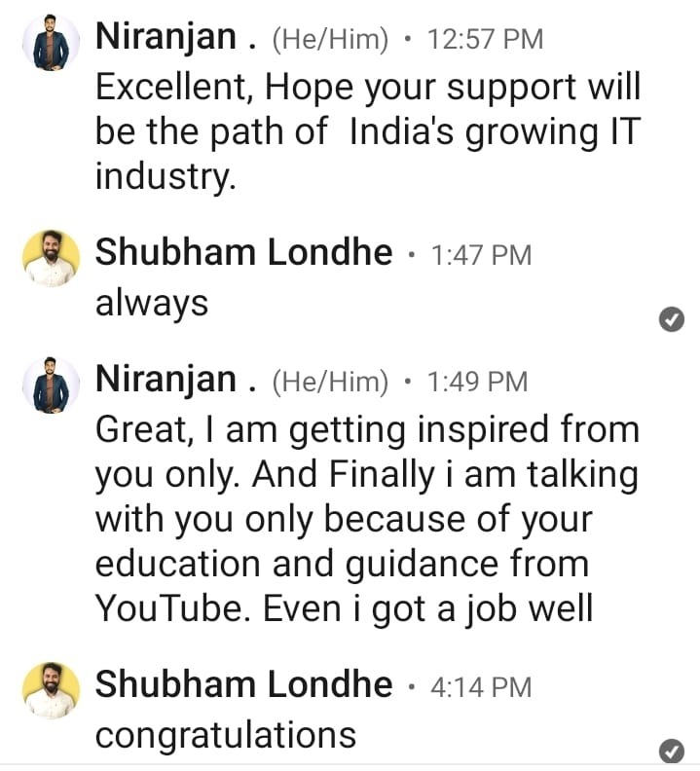The image size is (700, 771).
Task: Click the 12:57 PM timestamp
Action: (x=485, y=40)
